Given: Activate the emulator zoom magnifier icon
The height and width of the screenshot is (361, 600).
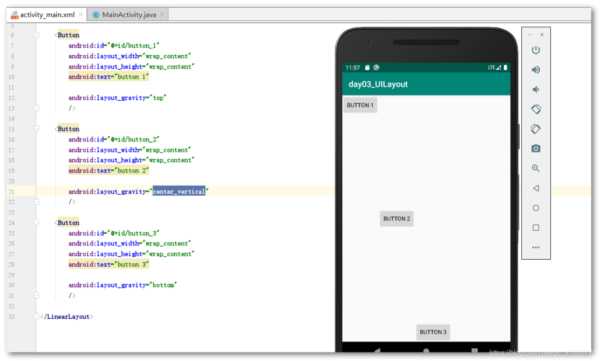Looking at the screenshot, I should 536,168.
